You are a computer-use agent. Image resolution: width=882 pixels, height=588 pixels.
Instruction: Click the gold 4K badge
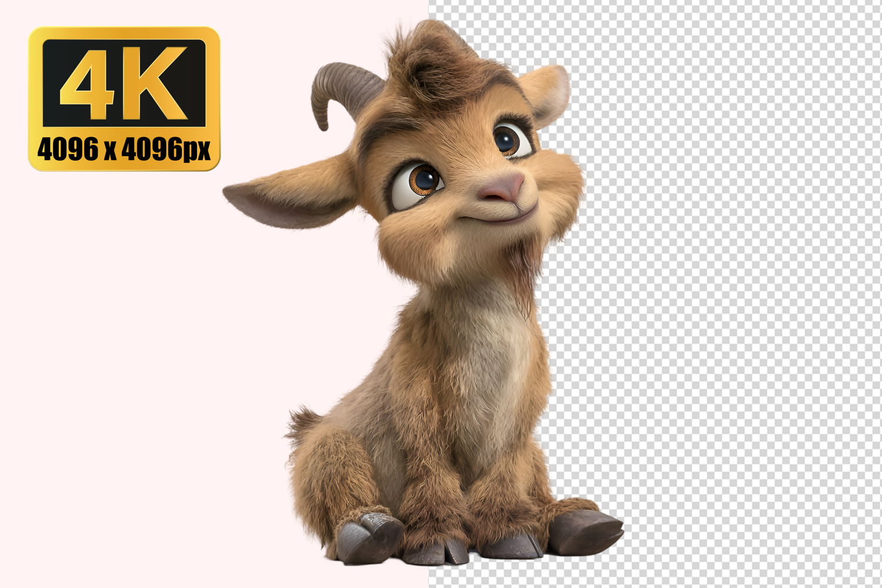(x=124, y=99)
